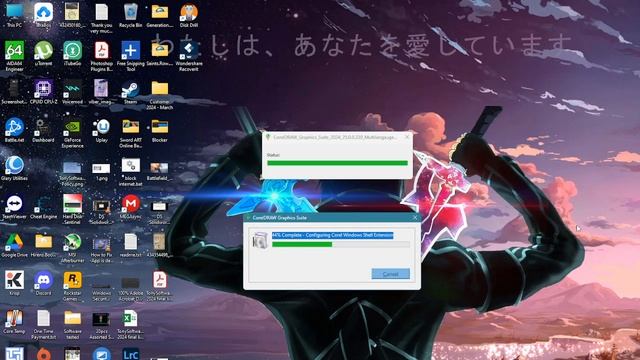Open the Customer 2024 - March folder

160,95
